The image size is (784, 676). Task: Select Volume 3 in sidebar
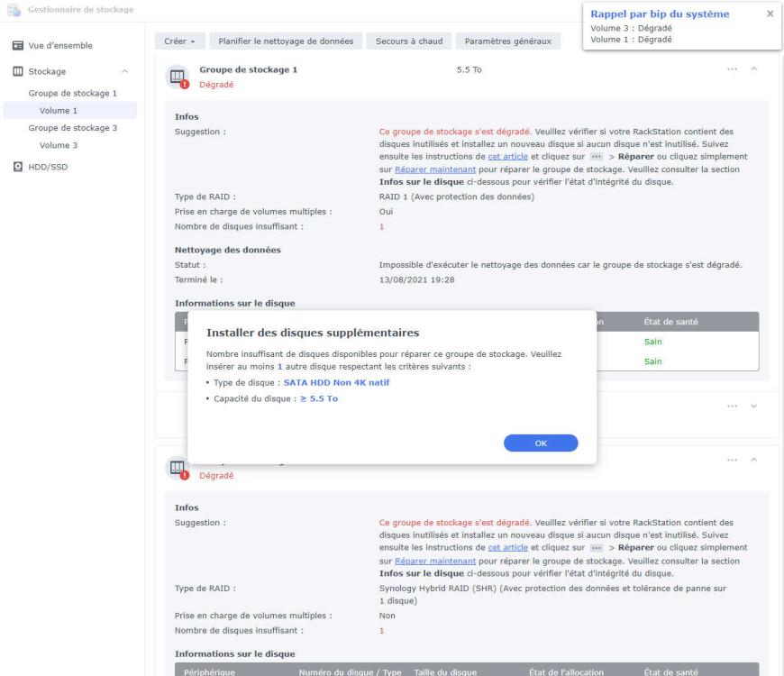click(x=59, y=145)
